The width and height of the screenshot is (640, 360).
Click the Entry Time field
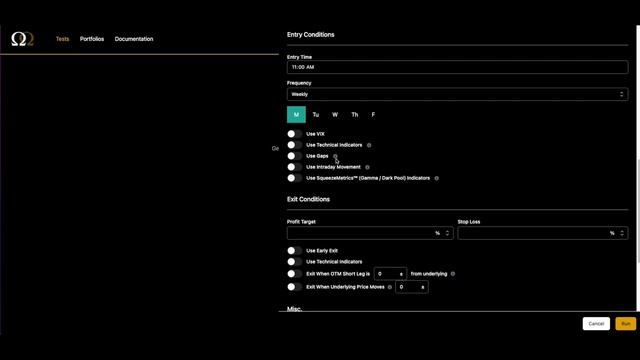[x=457, y=67]
